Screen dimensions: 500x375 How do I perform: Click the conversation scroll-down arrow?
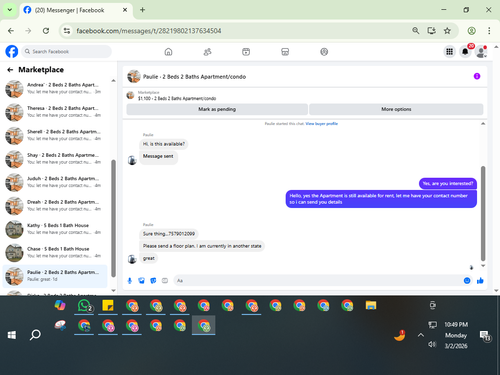483,266
